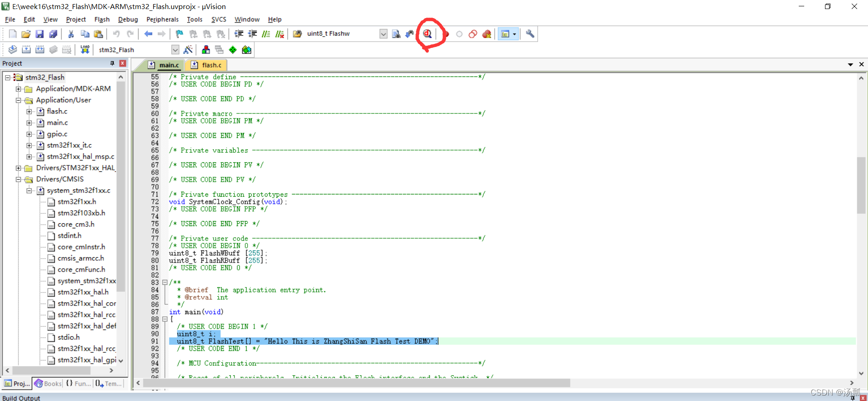Create a new file from the toolbar
The image size is (868, 401).
(x=13, y=34)
